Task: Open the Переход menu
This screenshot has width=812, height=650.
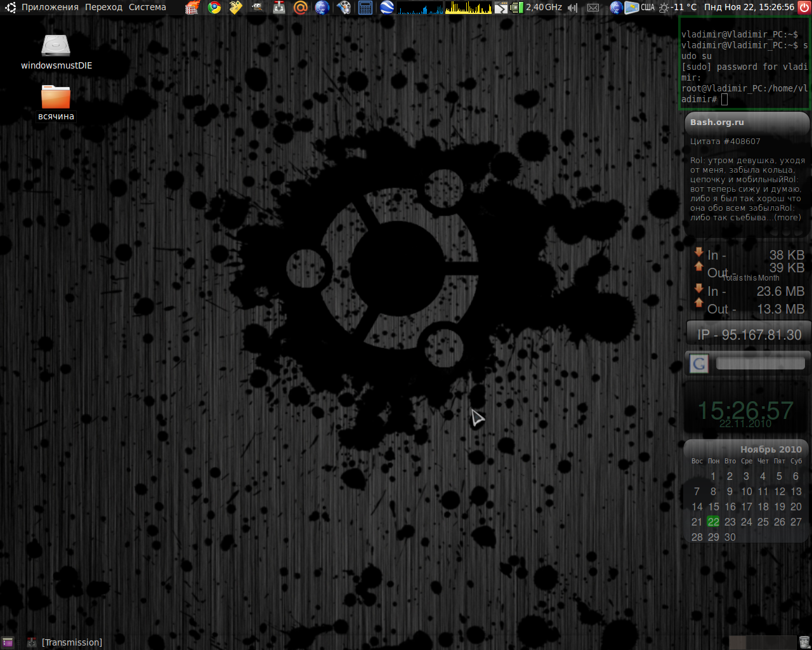Action: point(103,8)
